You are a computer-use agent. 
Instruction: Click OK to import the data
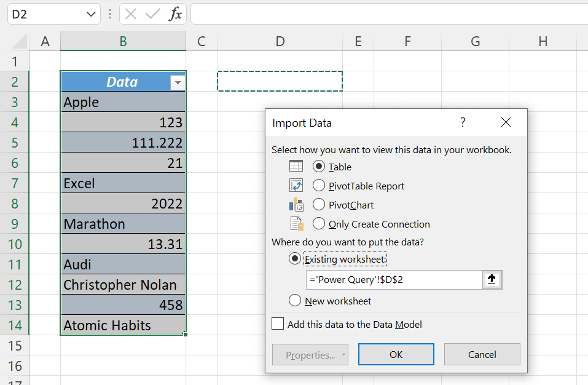pos(396,354)
